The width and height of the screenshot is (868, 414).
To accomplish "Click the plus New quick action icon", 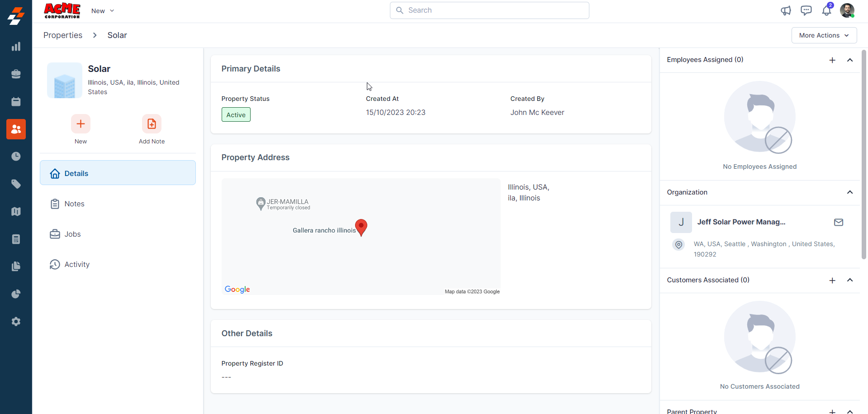I will (81, 124).
